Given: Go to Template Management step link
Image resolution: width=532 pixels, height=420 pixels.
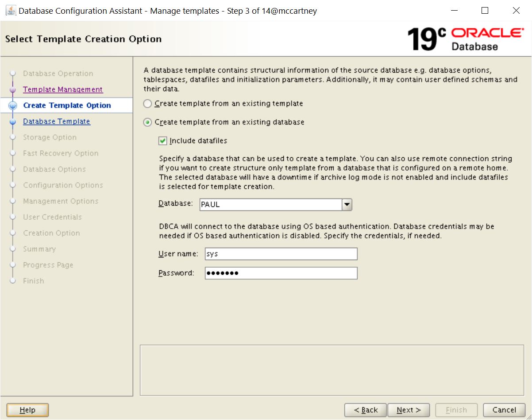Looking at the screenshot, I should pos(63,89).
